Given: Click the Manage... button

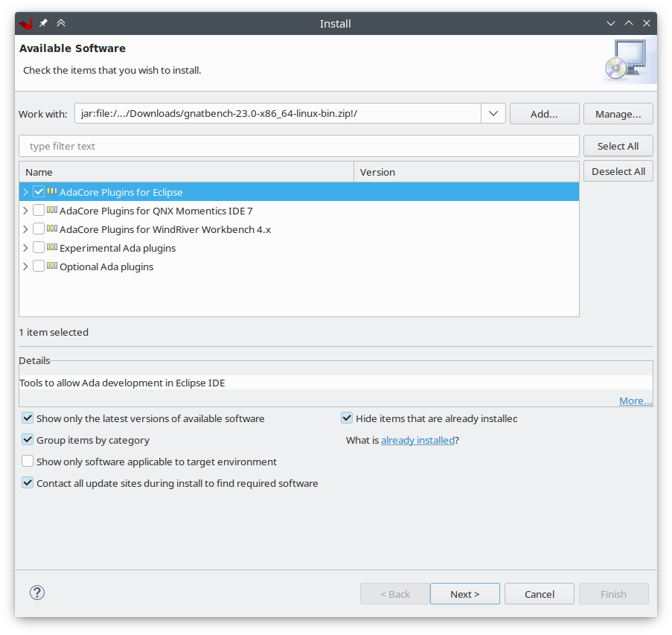Looking at the screenshot, I should (618, 114).
